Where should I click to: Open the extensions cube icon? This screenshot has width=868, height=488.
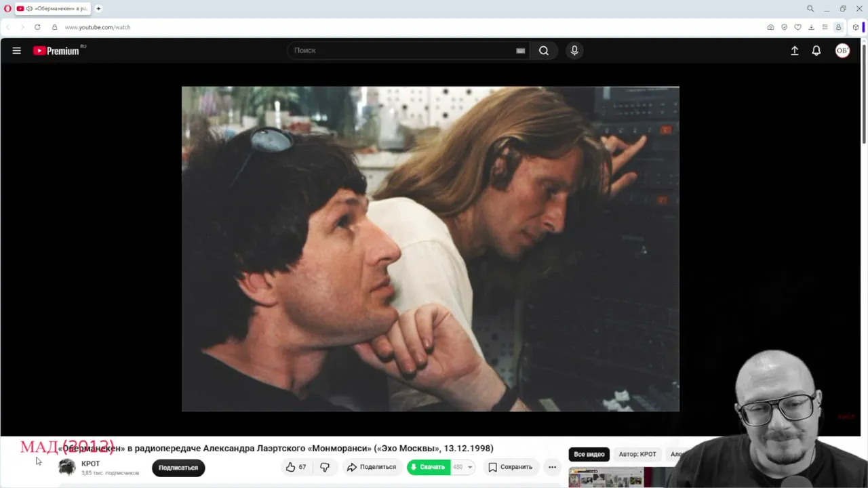click(856, 27)
